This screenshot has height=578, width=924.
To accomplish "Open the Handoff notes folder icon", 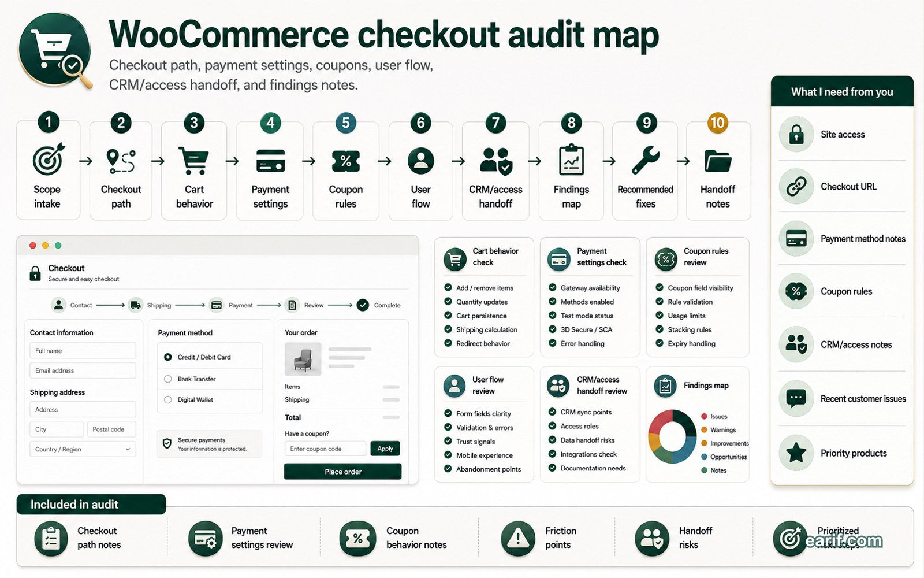I will (718, 161).
